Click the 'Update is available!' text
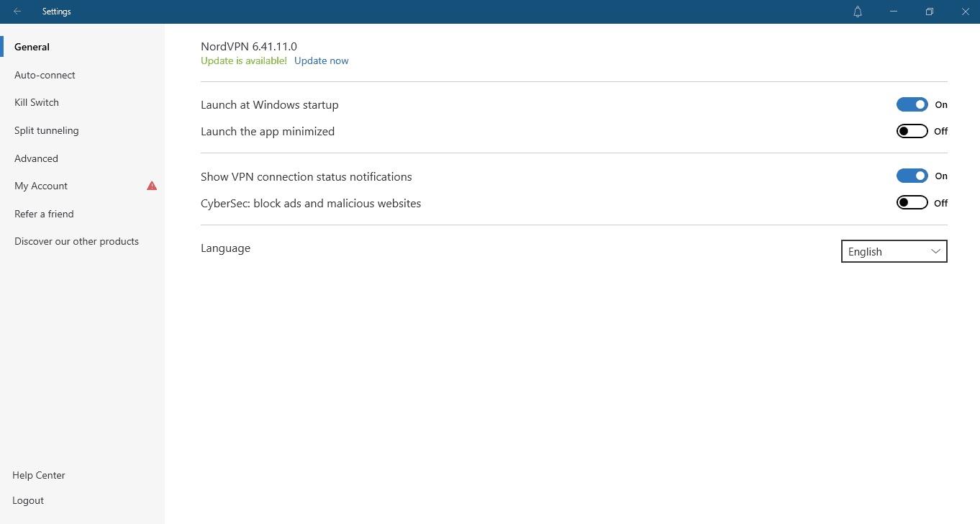Screen dimensions: 980x524 coord(244,60)
